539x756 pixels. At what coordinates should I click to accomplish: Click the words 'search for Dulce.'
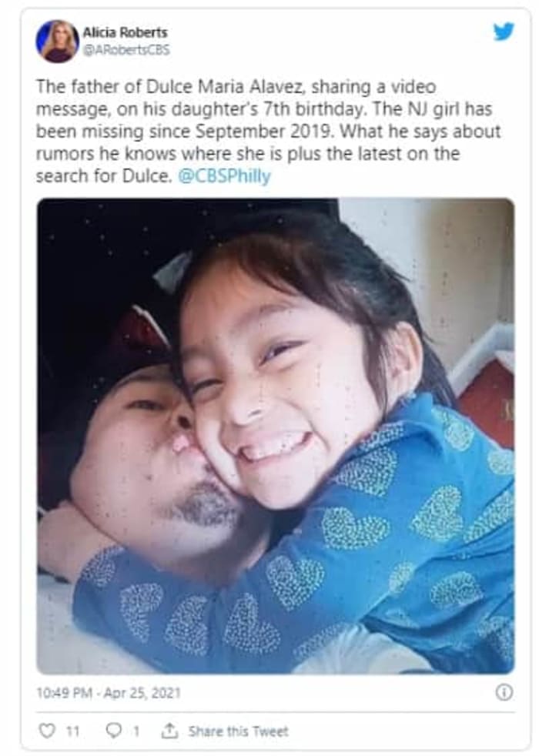coord(104,176)
